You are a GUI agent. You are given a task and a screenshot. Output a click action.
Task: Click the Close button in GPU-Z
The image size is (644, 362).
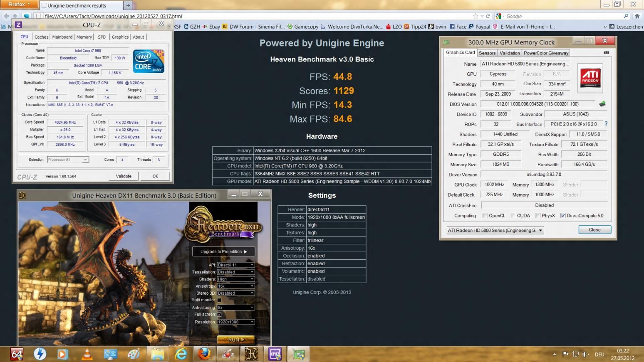coord(594,230)
